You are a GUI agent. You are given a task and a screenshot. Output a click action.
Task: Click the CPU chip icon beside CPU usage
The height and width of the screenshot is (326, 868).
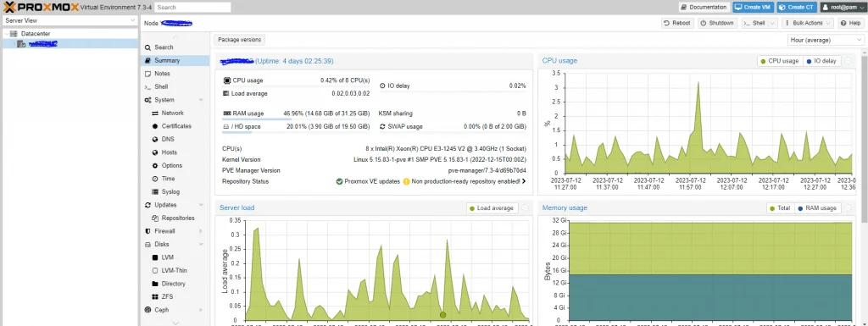[x=226, y=80]
